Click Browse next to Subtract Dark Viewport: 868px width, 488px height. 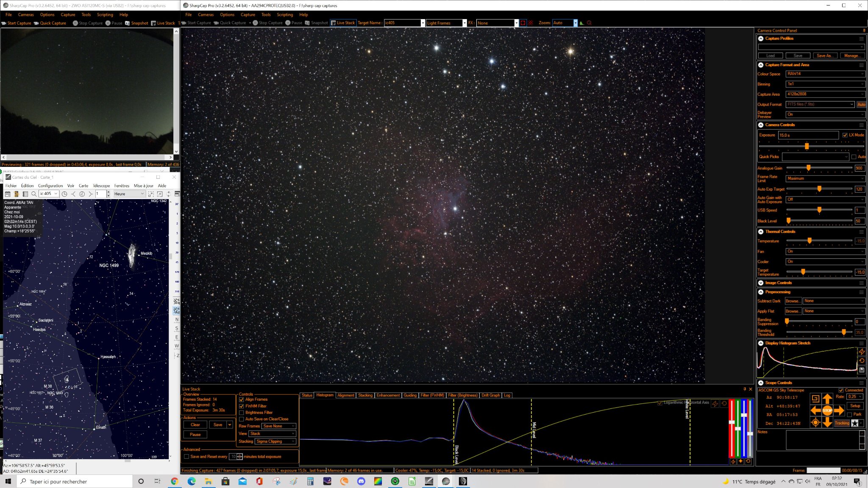[793, 301]
